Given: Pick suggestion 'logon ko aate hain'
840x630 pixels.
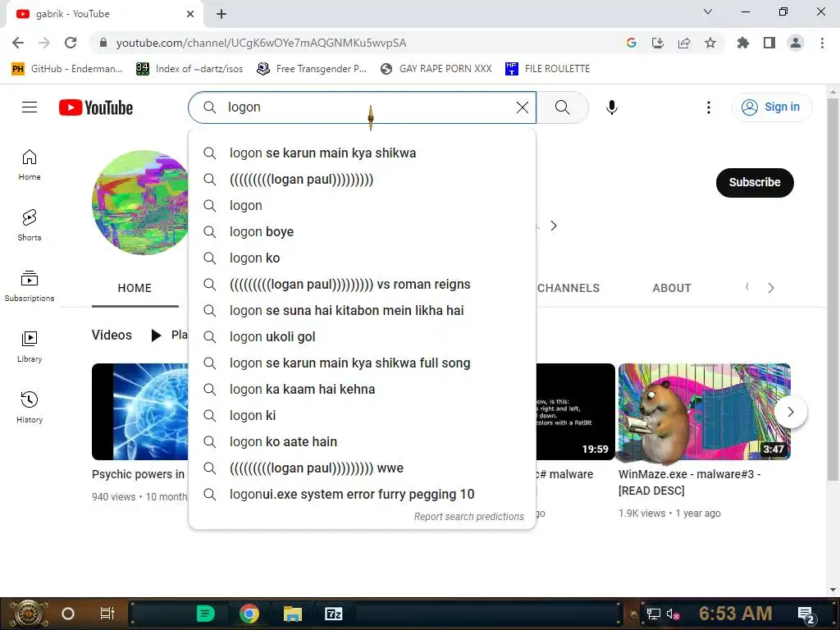Looking at the screenshot, I should click(x=362, y=442).
